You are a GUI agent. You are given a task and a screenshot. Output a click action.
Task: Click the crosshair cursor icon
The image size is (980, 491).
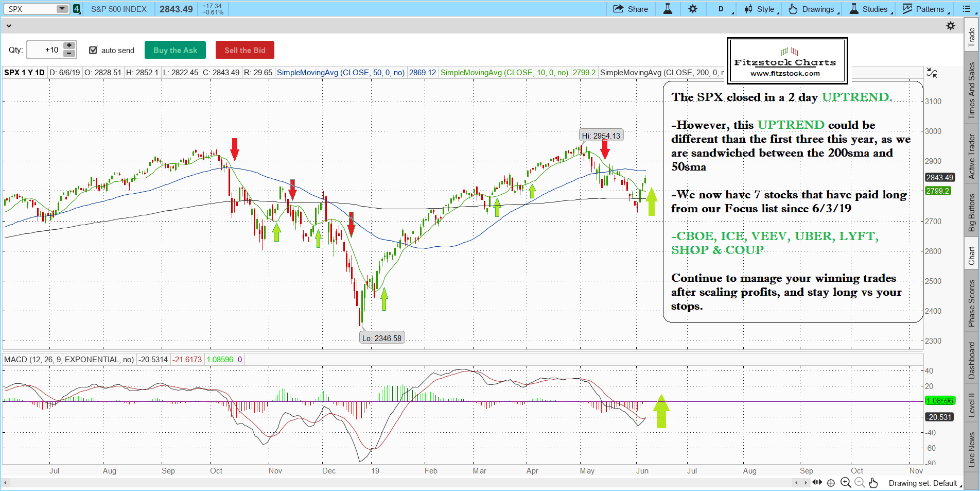pos(831,483)
